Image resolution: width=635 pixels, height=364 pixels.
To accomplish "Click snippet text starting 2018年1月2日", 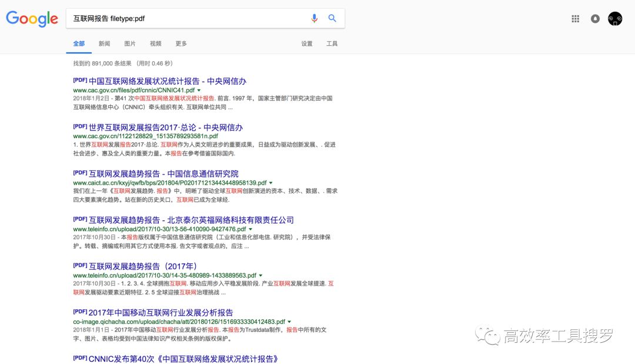I will [x=202, y=103].
